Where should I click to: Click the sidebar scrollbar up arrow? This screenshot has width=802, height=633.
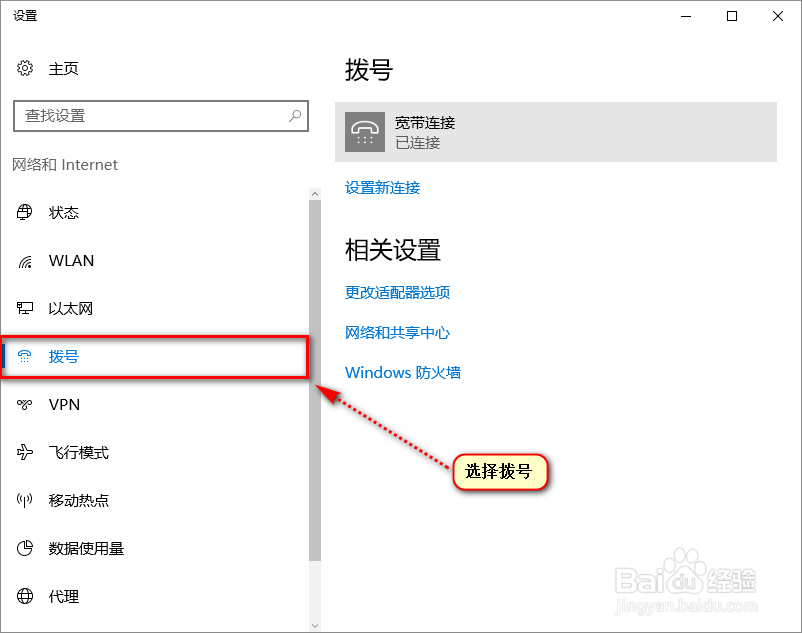pos(315,194)
